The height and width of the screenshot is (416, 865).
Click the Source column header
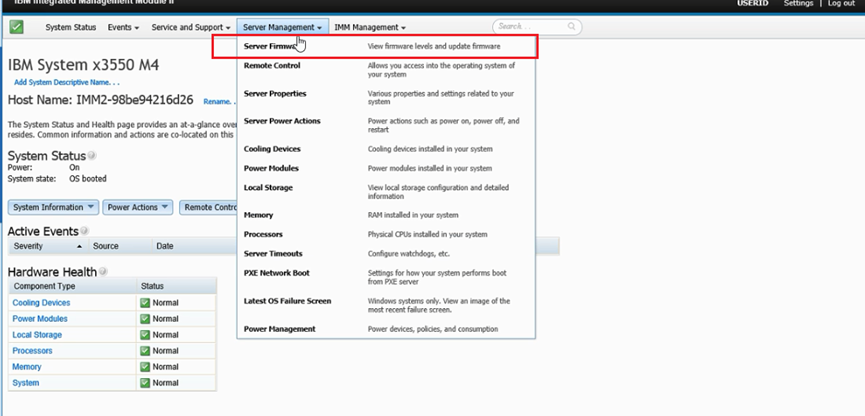pyautogui.click(x=119, y=246)
